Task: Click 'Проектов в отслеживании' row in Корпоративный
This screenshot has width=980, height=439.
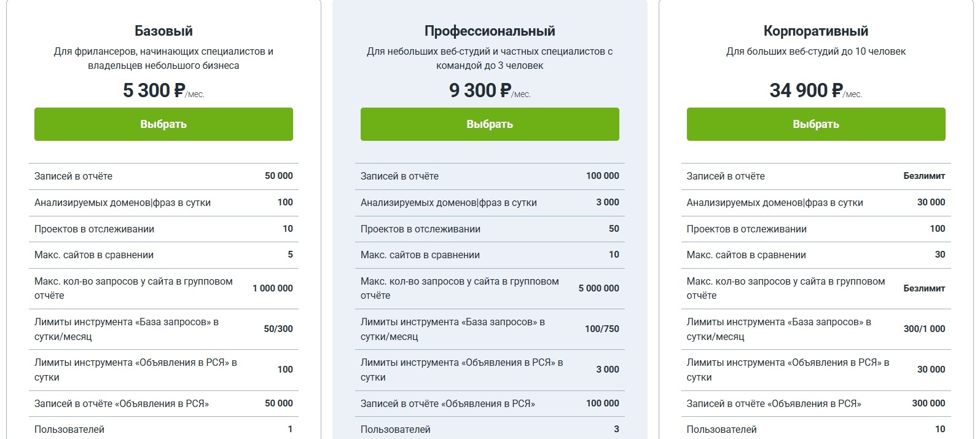Action: tap(747, 229)
